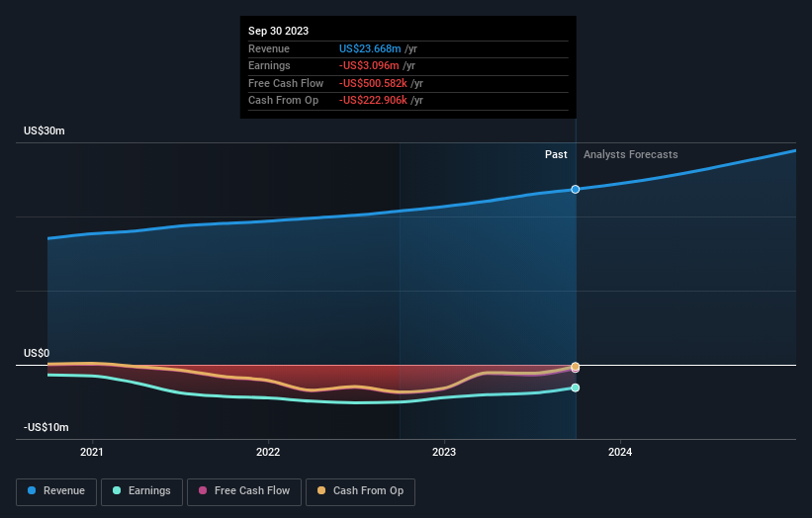Click the -US$500.582k free cash flow value
This screenshot has height=518, width=812.
373,83
